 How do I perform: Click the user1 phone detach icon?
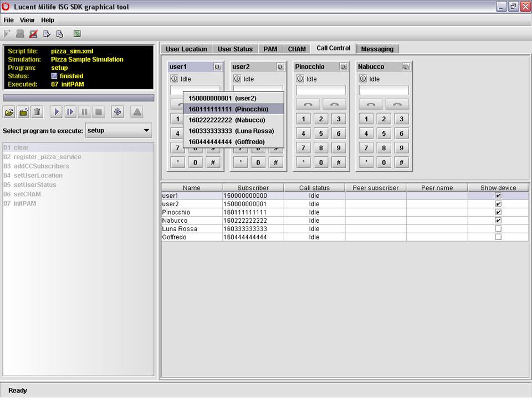tap(217, 67)
